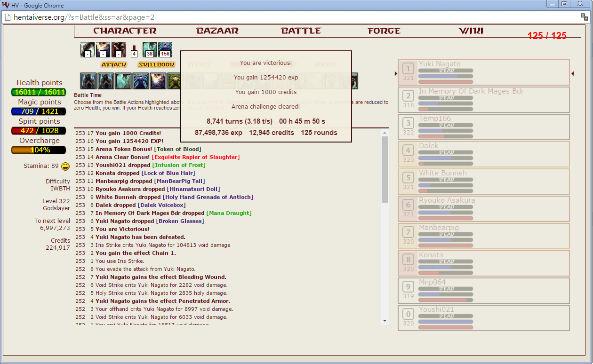Click the [Hinamatsuri Doll] drop text
The height and width of the screenshot is (364, 593).
(x=193, y=189)
